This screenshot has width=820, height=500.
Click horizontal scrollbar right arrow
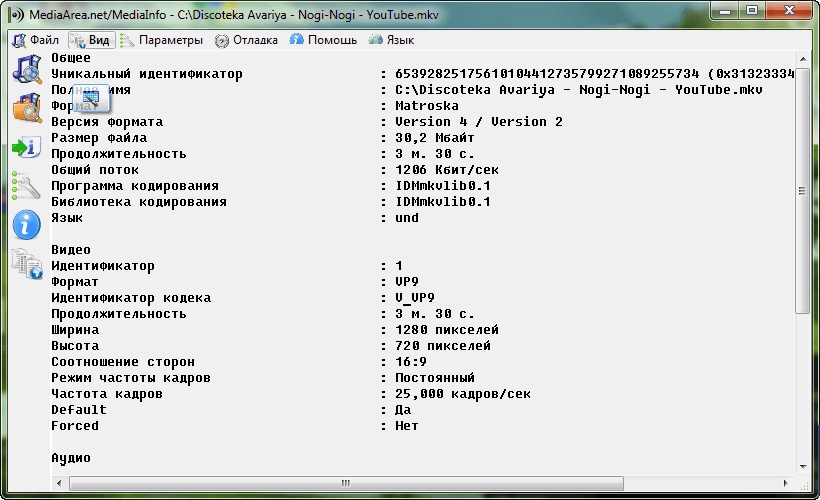(x=785, y=483)
